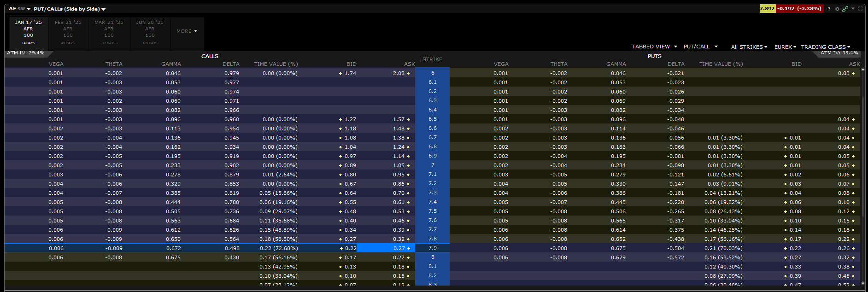Click the small arrow next to the link icon
The image size is (868, 292).
point(853,8)
